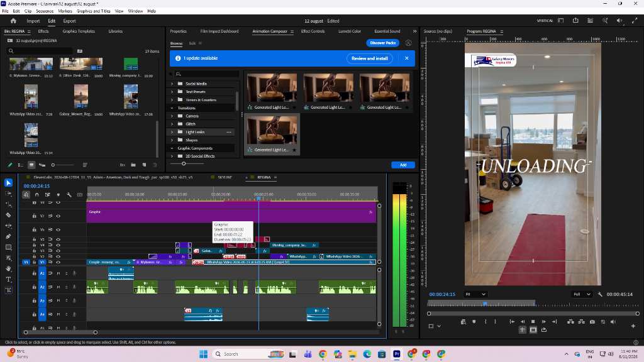Select the Type tool
The width and height of the screenshot is (644, 362).
[x=8, y=280]
